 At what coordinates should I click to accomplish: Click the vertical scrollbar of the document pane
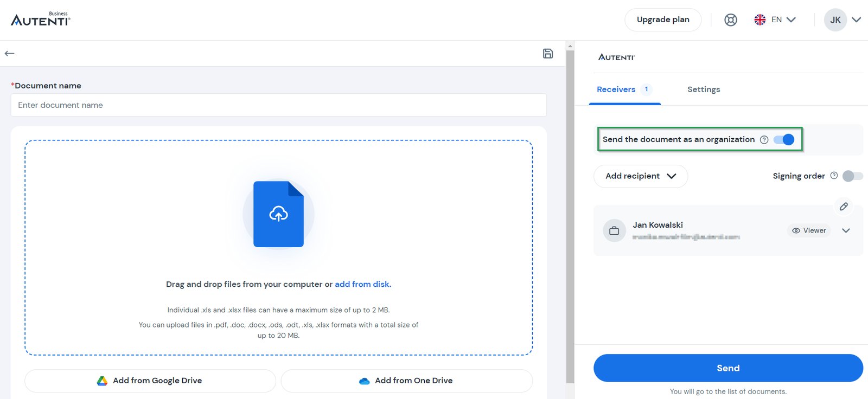point(570,217)
